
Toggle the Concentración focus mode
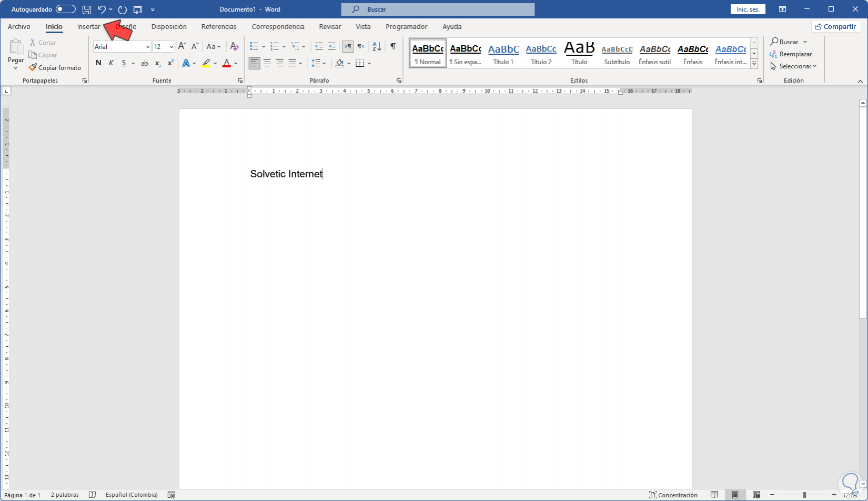tap(673, 495)
